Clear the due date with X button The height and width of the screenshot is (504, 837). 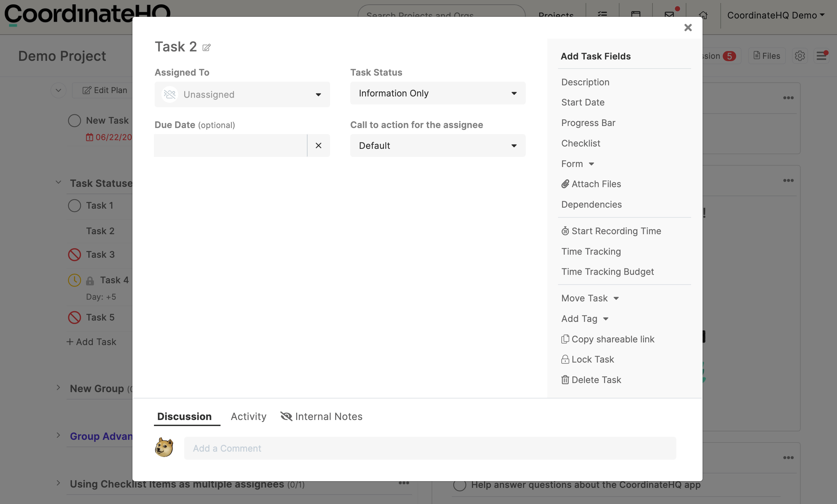(x=318, y=145)
